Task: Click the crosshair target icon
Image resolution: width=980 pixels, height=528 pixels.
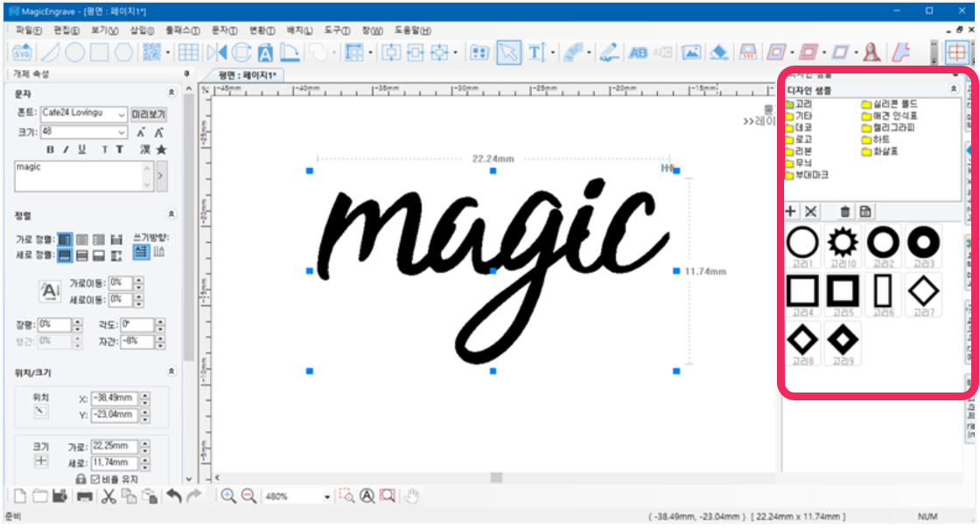Action: pos(957,52)
